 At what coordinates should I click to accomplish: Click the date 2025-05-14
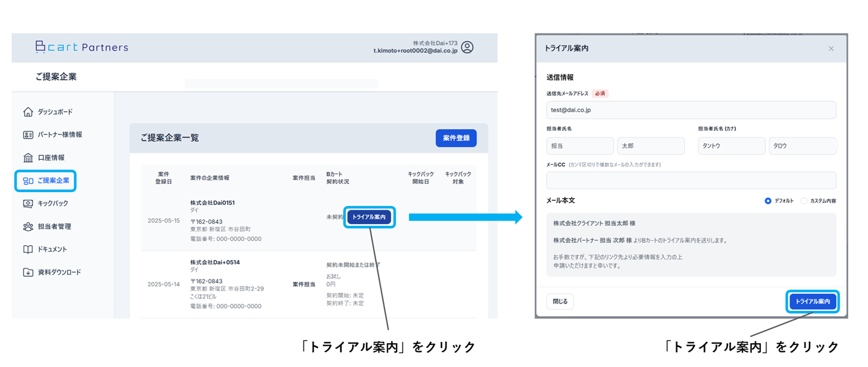coord(164,284)
